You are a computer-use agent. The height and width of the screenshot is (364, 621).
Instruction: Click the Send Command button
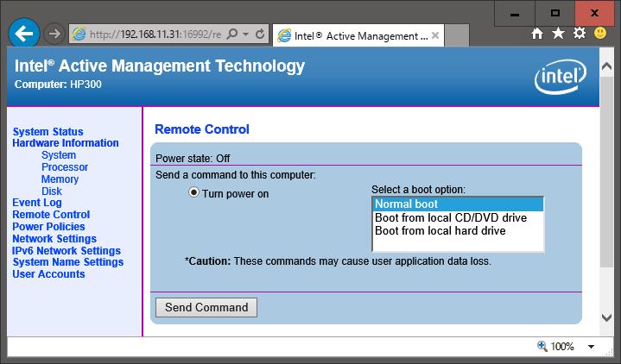point(206,307)
